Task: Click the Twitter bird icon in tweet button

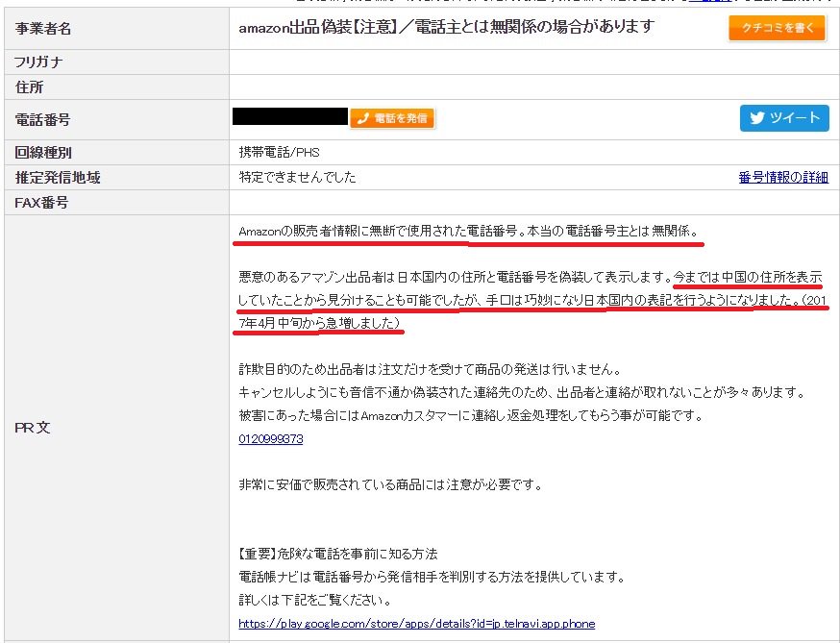Action: tap(757, 118)
